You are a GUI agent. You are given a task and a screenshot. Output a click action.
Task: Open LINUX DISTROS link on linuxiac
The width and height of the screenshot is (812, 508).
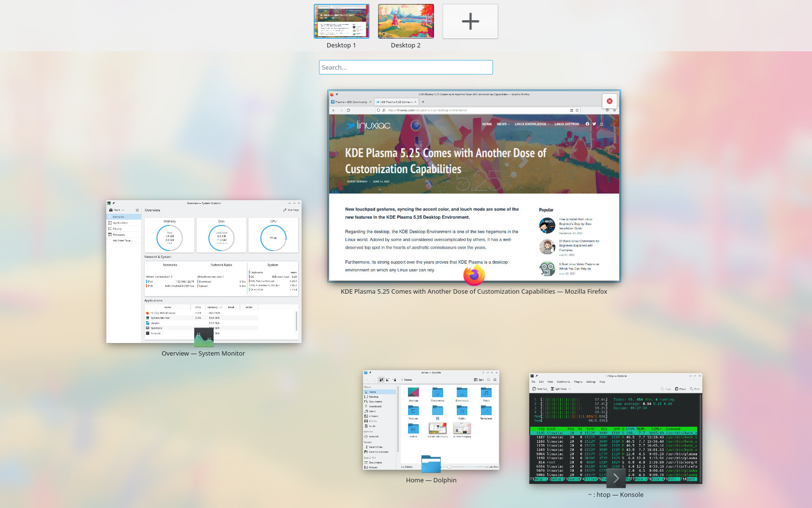coord(566,124)
